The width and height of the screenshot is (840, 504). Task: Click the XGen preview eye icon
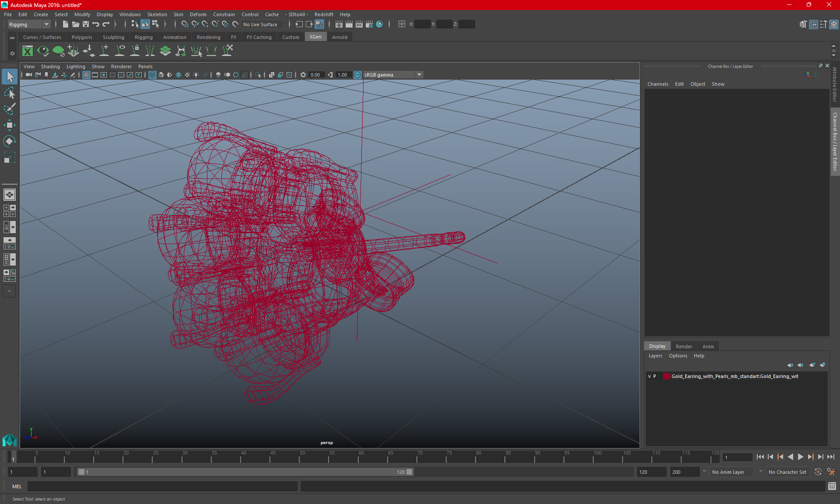[x=43, y=51]
